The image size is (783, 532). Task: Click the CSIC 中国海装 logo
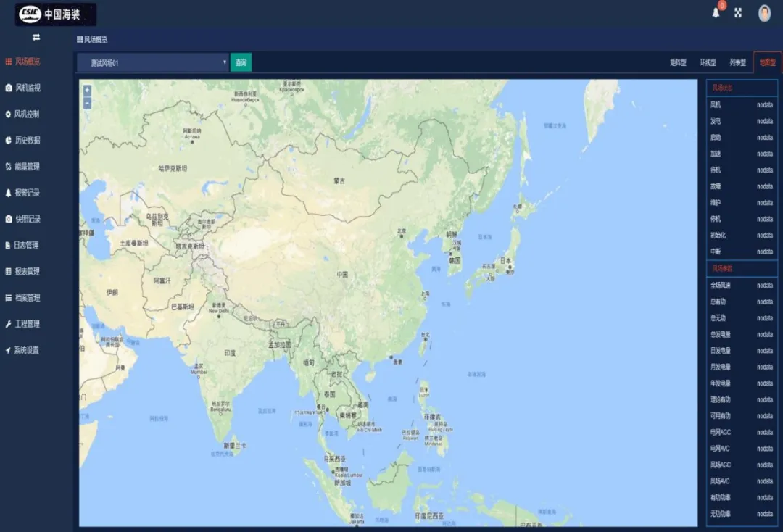[56, 14]
